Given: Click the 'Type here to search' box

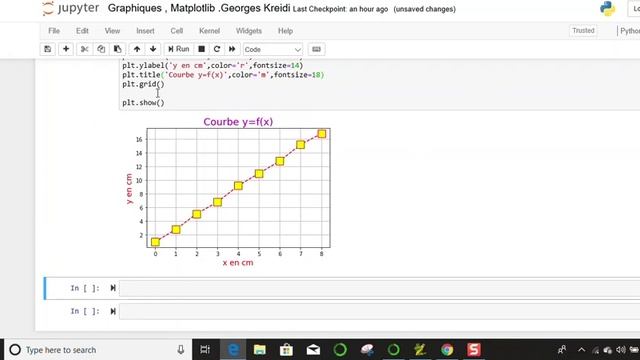Looking at the screenshot, I should pos(98,350).
